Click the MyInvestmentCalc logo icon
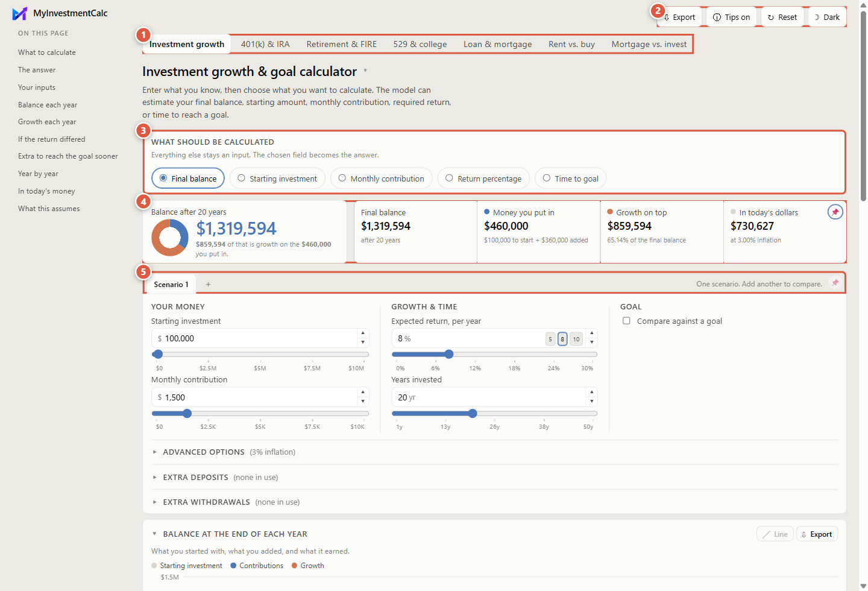 click(20, 13)
